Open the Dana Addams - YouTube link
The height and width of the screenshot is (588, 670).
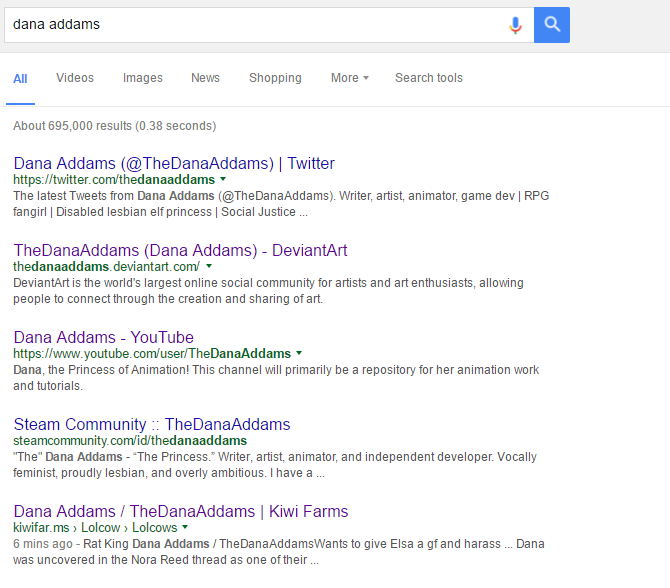click(x=103, y=337)
